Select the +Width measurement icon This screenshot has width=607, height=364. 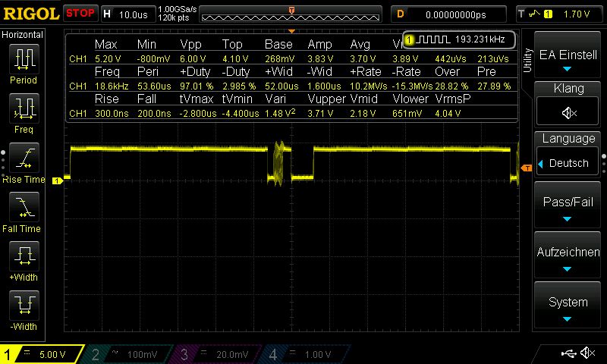click(24, 259)
